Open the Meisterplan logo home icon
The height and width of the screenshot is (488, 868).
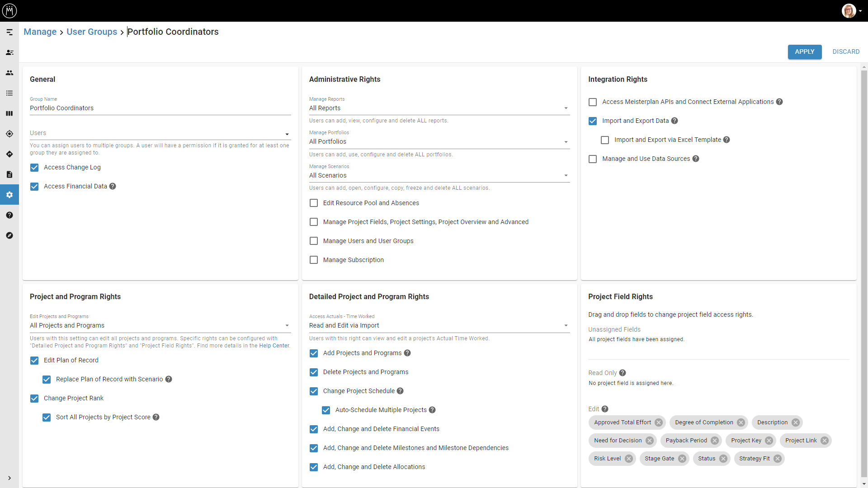point(9,10)
